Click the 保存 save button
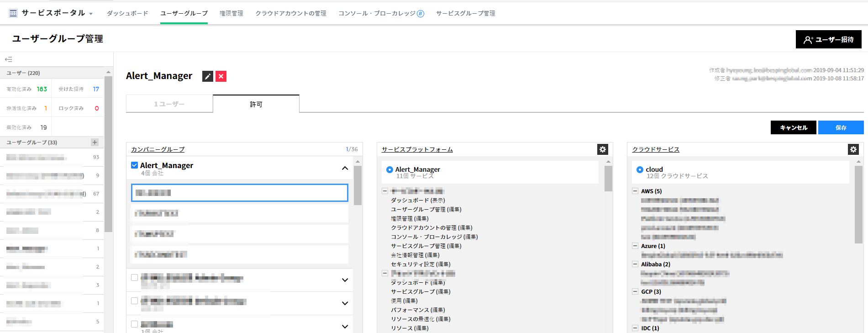This screenshot has height=333, width=868. point(841,127)
